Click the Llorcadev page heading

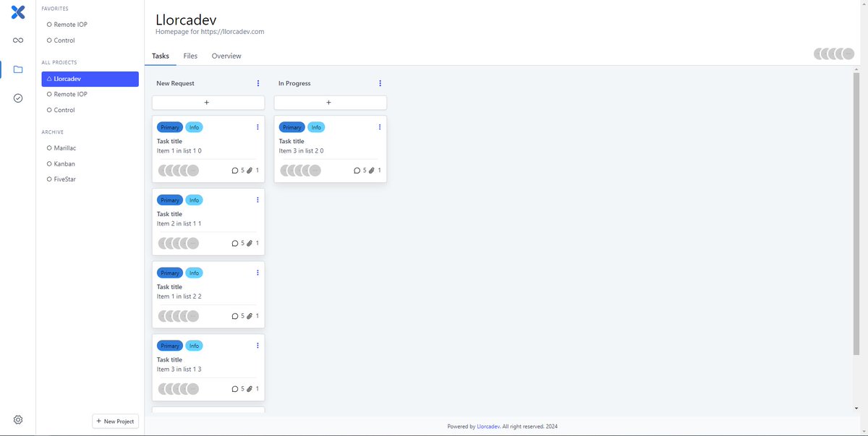[x=186, y=20]
